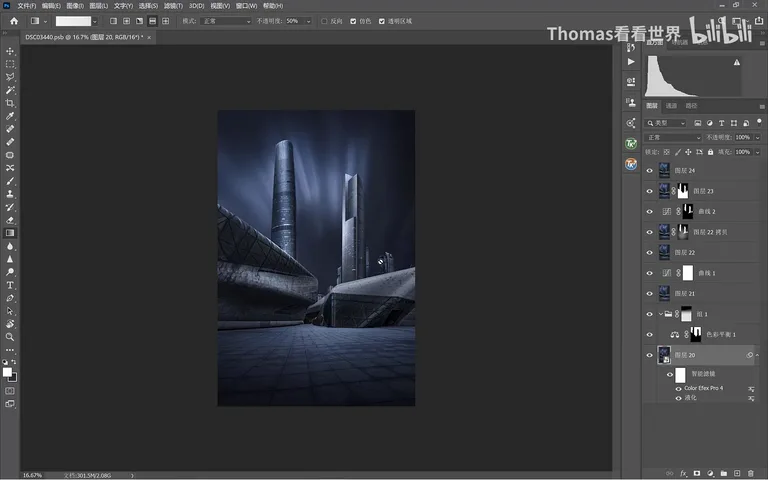Viewport: 768px width, 480px height.
Task: Click the Add layer mask icon
Action: (x=696, y=473)
